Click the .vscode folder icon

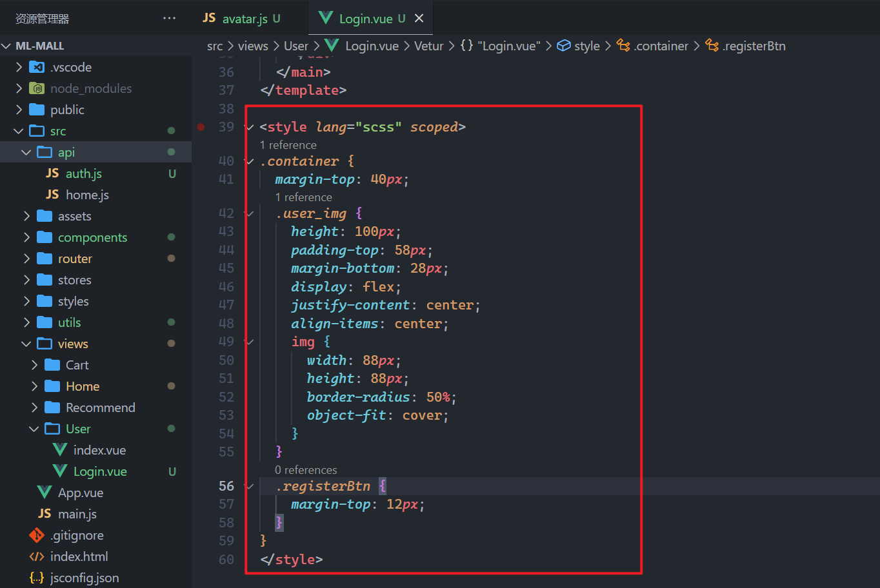coord(37,67)
